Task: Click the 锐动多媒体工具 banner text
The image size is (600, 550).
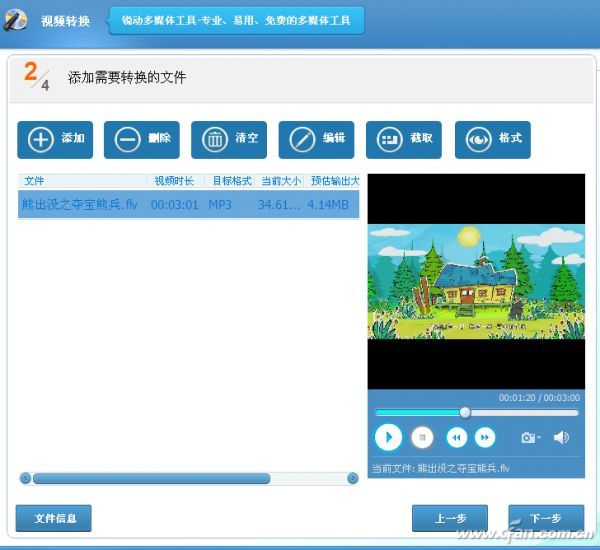Action: point(236,20)
